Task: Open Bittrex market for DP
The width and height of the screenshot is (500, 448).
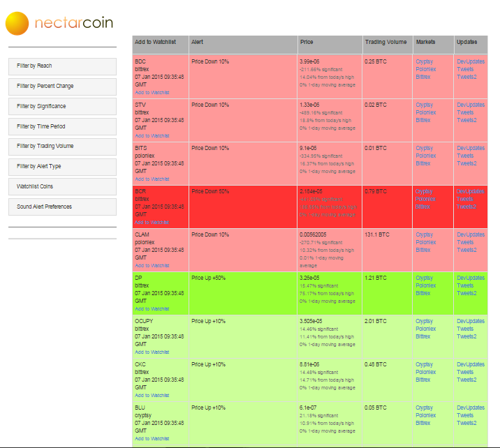Action: [x=423, y=293]
